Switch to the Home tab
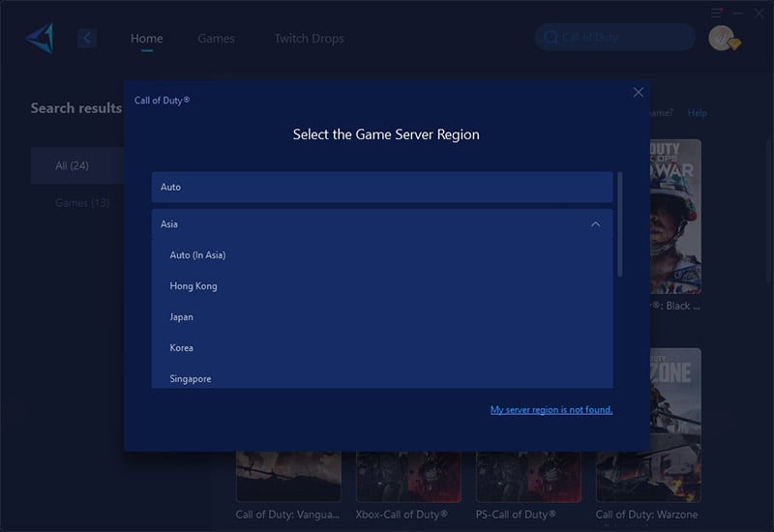Viewport: 774px width, 532px height. [147, 39]
